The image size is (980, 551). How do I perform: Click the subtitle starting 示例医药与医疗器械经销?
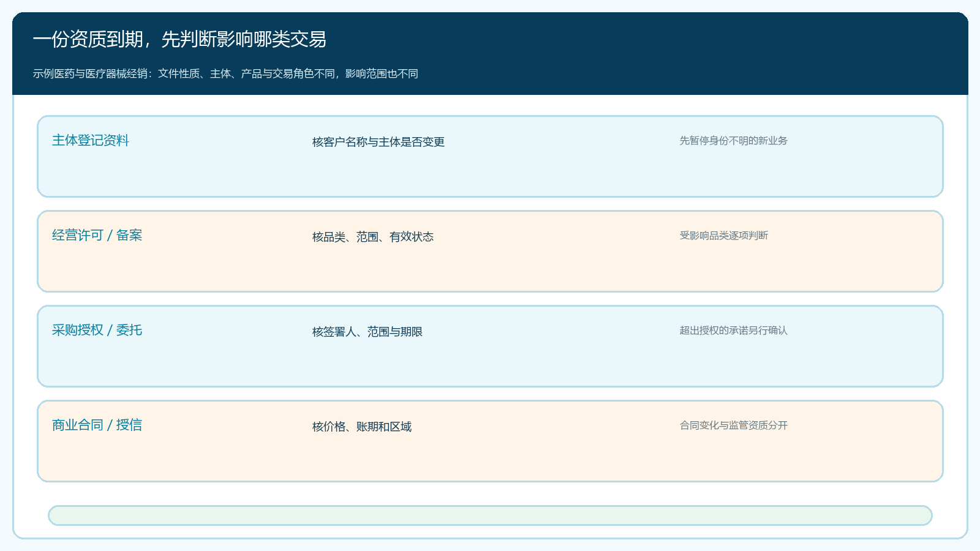click(x=225, y=73)
